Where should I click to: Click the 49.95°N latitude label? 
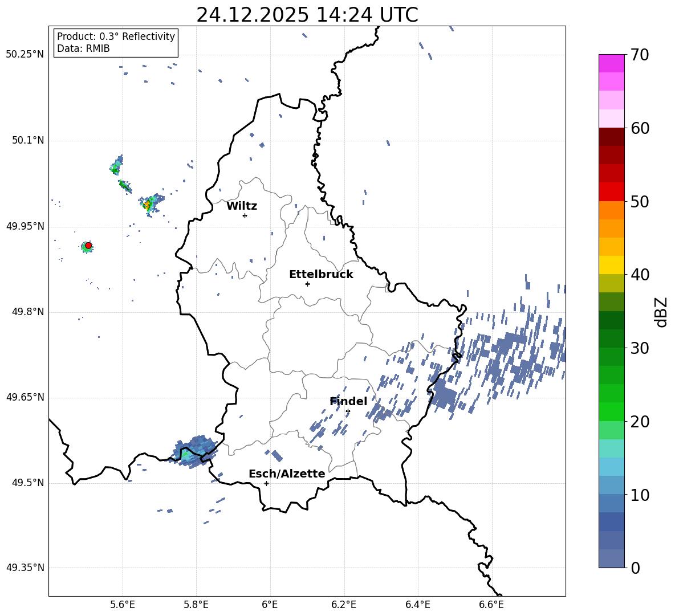(25, 226)
